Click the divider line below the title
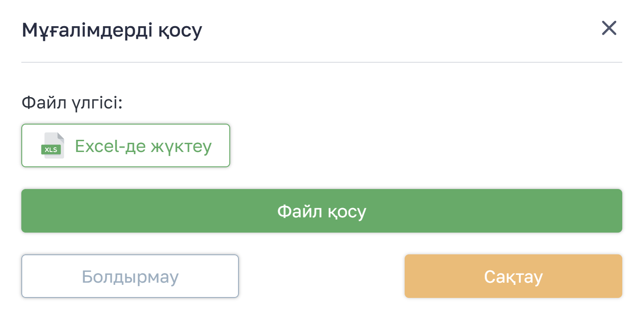The width and height of the screenshot is (644, 321). (x=322, y=62)
